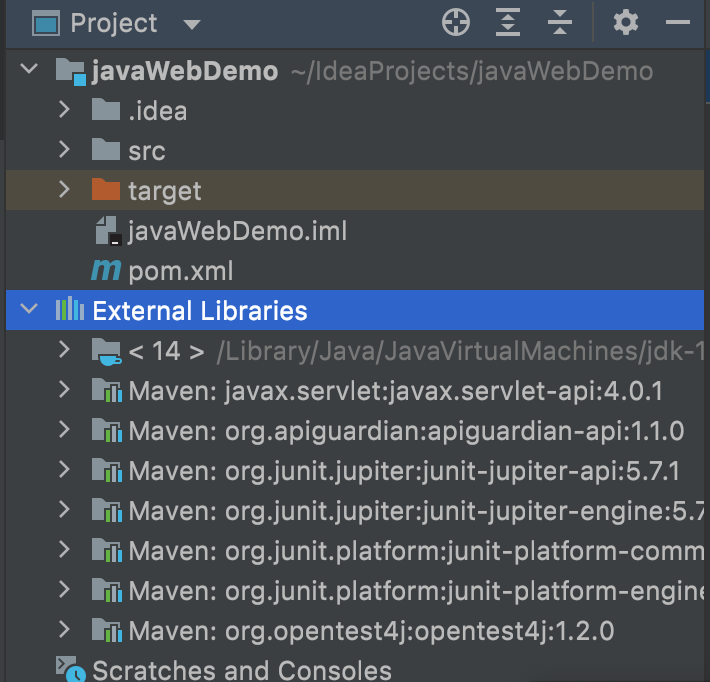Click the orange target folder icon

106,189
